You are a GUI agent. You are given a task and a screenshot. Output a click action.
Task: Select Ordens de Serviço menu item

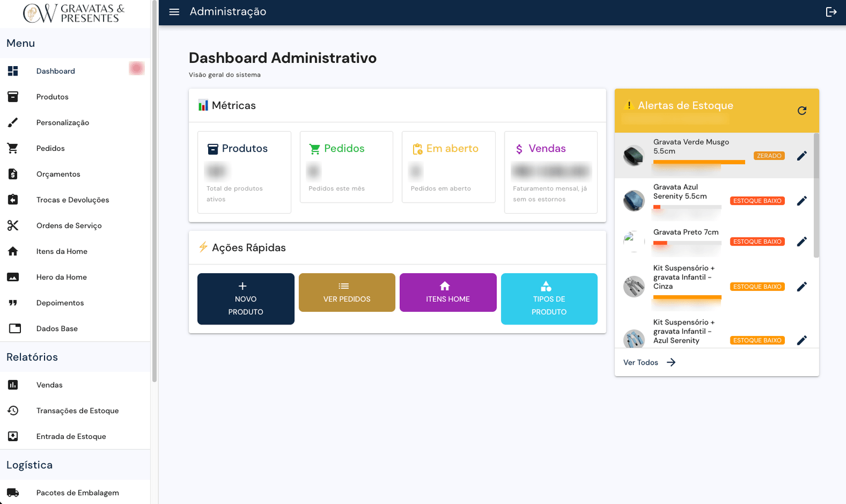[x=75, y=225]
